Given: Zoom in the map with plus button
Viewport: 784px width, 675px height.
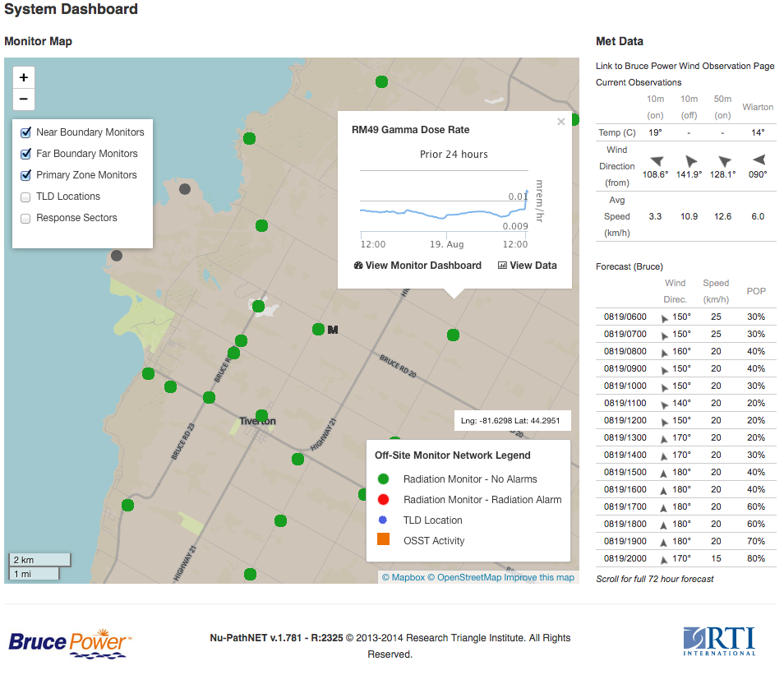Looking at the screenshot, I should coord(24,78).
